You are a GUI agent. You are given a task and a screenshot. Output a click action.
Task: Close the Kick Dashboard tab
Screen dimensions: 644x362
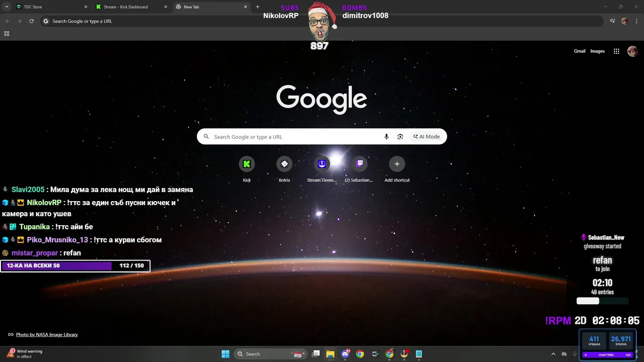(x=166, y=7)
